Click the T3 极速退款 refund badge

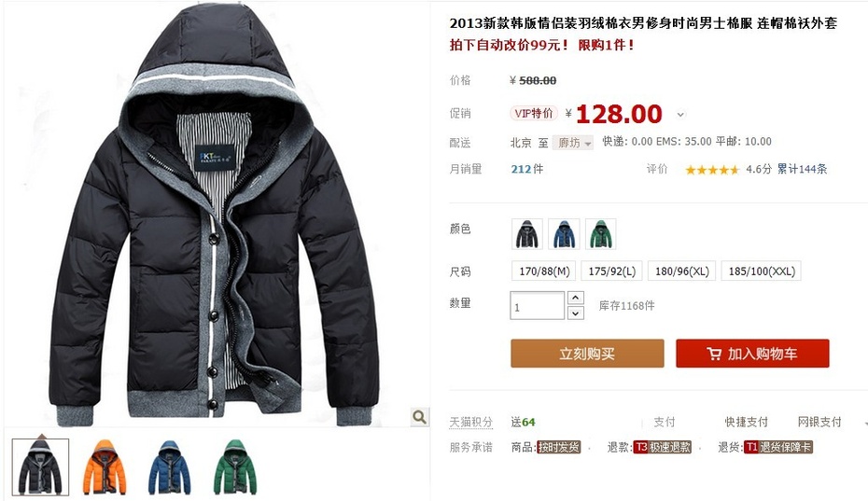pos(663,447)
